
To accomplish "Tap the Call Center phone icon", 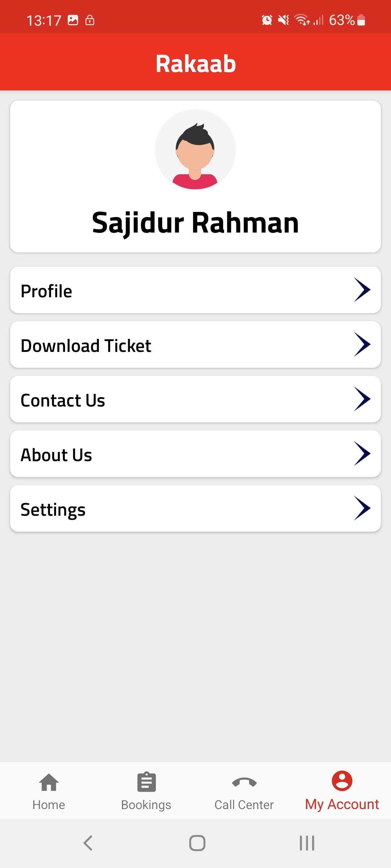I will (244, 783).
